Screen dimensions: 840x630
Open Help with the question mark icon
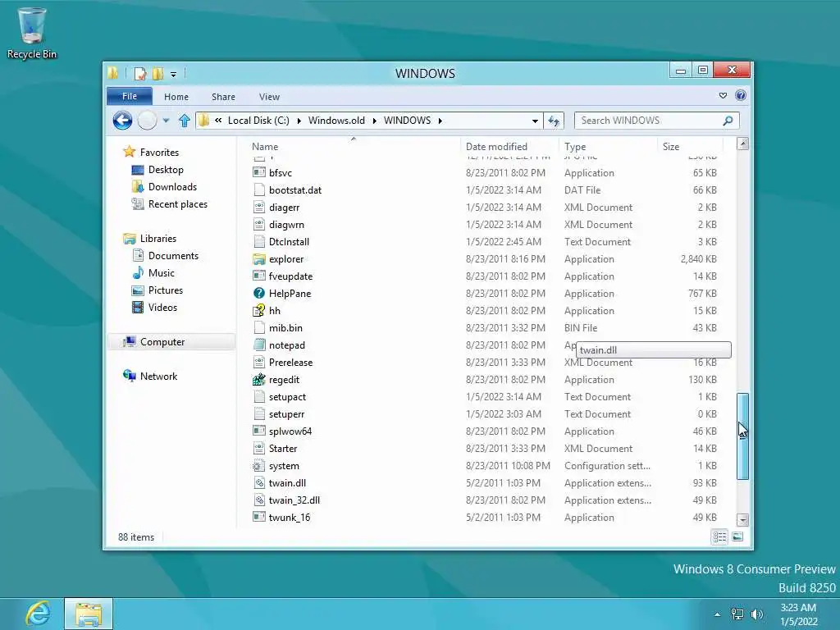[x=741, y=95]
